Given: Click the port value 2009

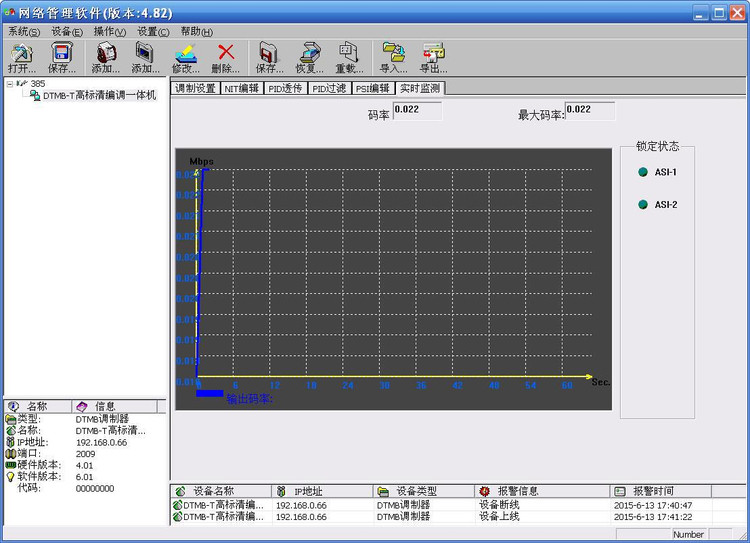Looking at the screenshot, I should click(85, 454).
